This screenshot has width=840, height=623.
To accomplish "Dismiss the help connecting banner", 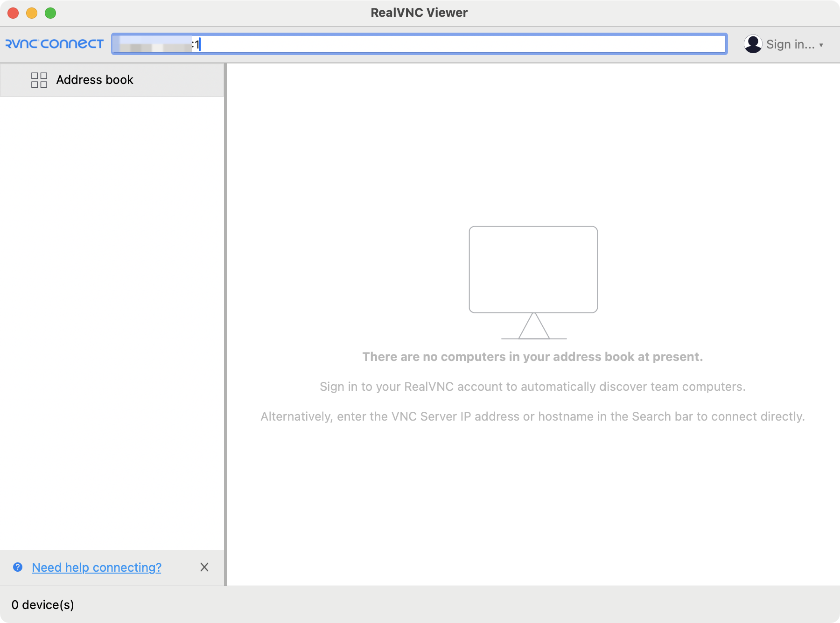I will coord(204,567).
